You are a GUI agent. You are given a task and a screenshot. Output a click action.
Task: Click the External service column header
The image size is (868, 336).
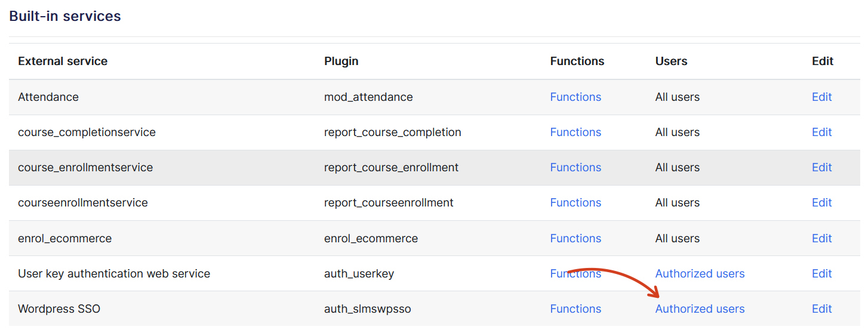tap(63, 61)
